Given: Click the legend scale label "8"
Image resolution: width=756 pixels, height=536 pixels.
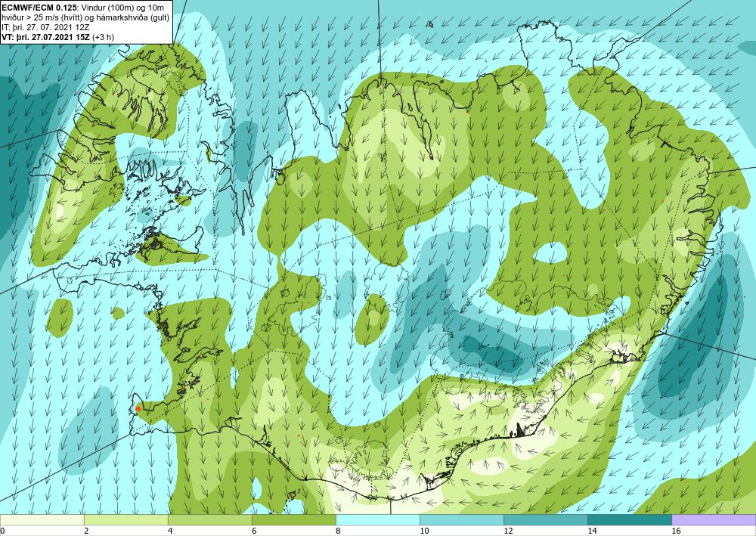Looking at the screenshot, I should [338, 531].
